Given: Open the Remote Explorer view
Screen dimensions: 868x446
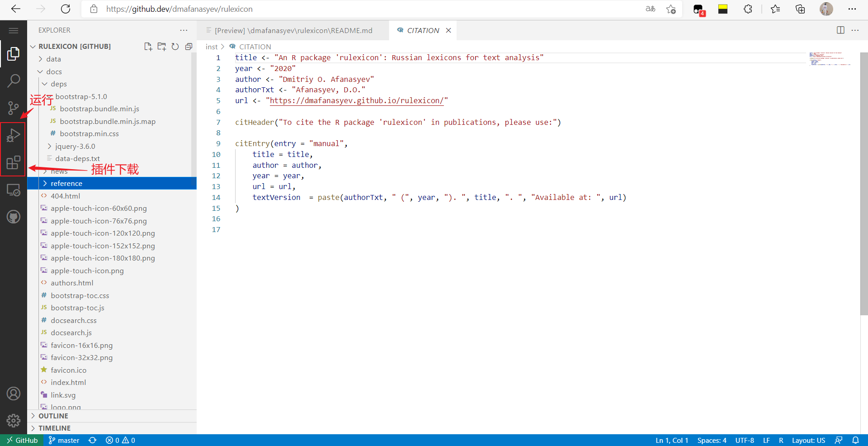Looking at the screenshot, I should (14, 190).
